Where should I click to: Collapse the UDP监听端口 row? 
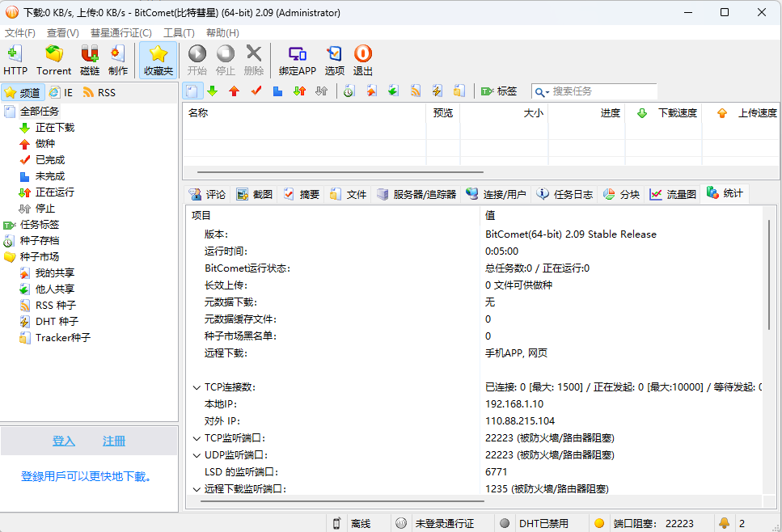click(x=197, y=455)
